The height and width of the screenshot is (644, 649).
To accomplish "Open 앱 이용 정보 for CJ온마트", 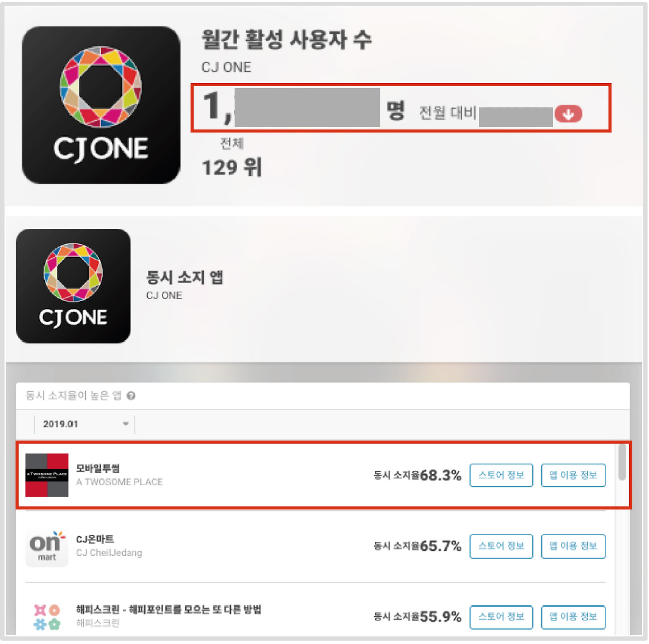I will (x=573, y=546).
